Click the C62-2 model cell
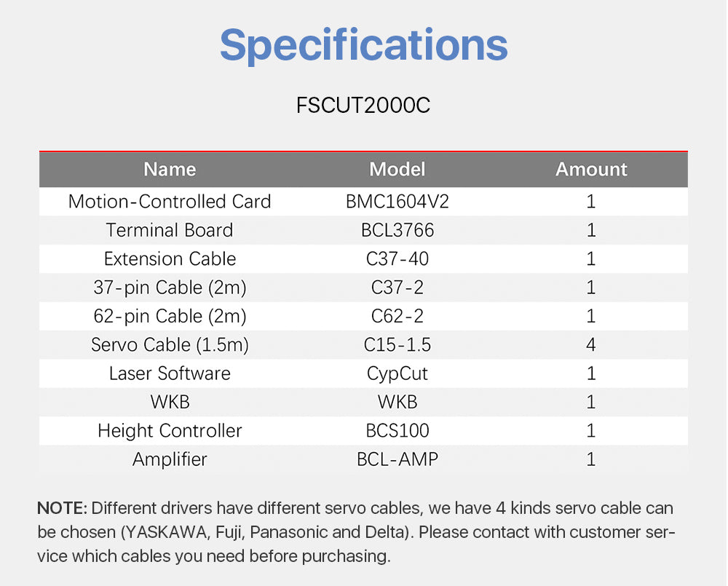Image resolution: width=728 pixels, height=586 pixels. click(x=397, y=317)
